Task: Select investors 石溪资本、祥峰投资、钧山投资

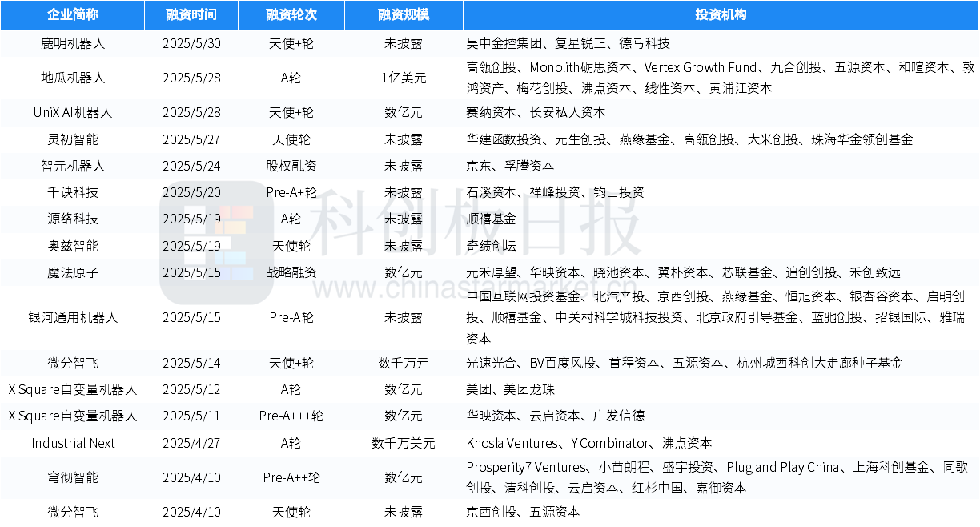Action: [x=555, y=192]
